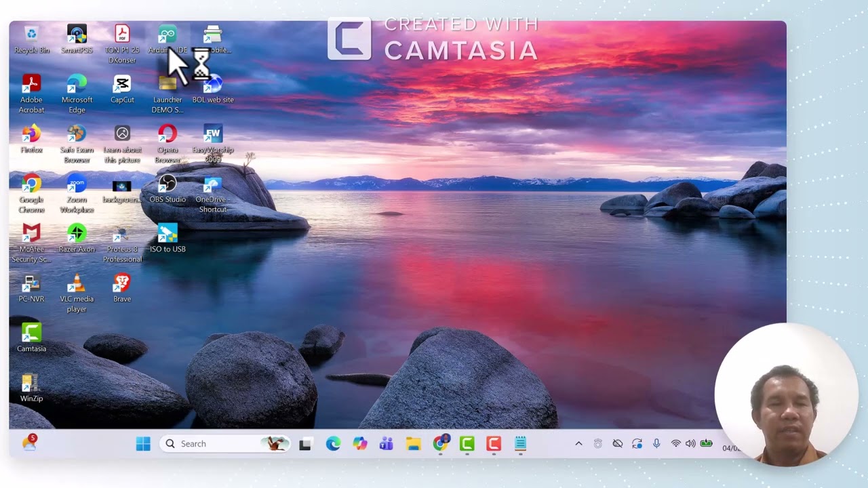
Task: Open File Explorer from the taskbar
Action: [413, 444]
